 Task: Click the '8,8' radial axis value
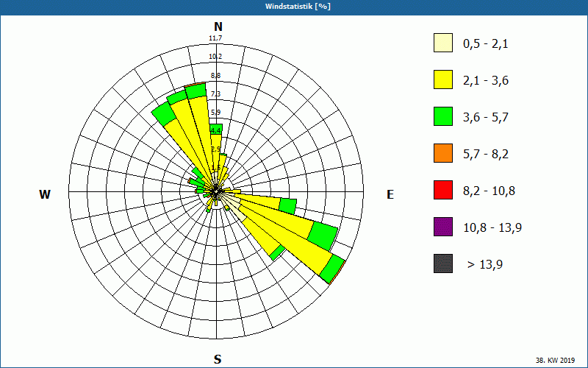click(215, 76)
